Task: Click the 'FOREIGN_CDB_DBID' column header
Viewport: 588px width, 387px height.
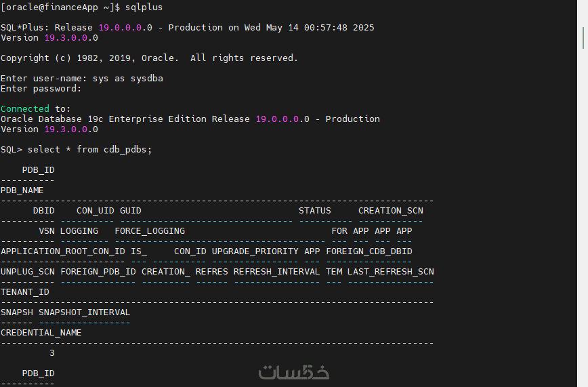Action: point(369,251)
